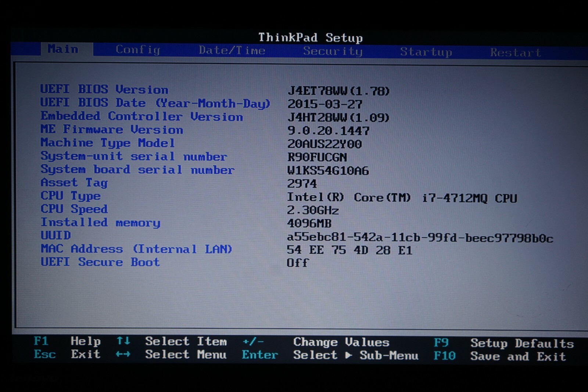
Task: Select UEFI BIOS Date label
Action: click(x=155, y=103)
